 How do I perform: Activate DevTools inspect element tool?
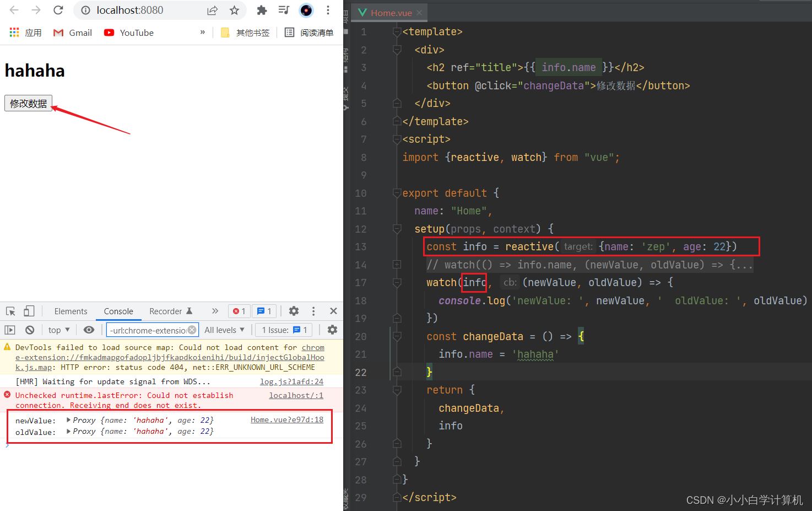pyautogui.click(x=10, y=311)
